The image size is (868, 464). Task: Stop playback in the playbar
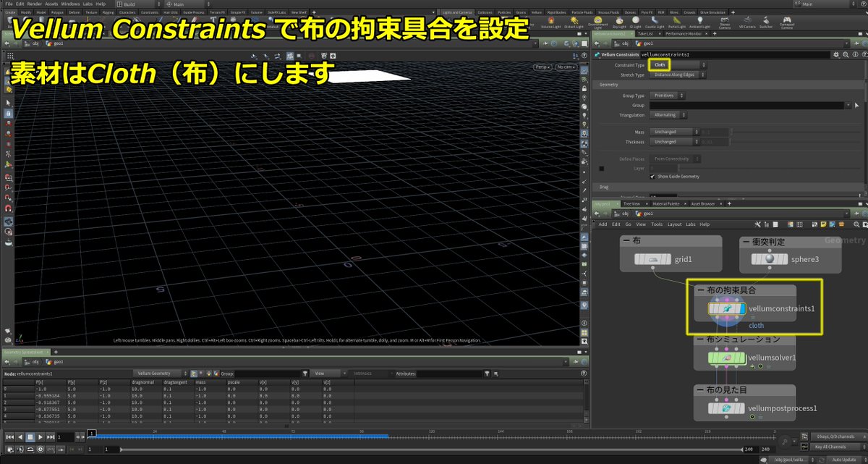coord(30,437)
